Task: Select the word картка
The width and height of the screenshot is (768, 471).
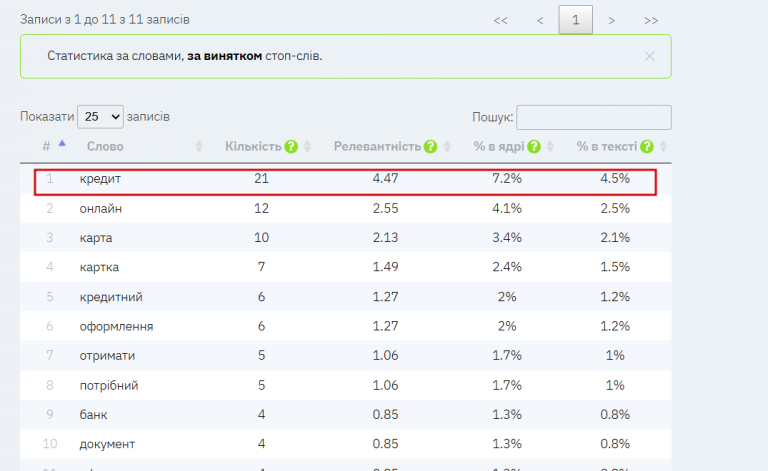Action: (x=99, y=267)
